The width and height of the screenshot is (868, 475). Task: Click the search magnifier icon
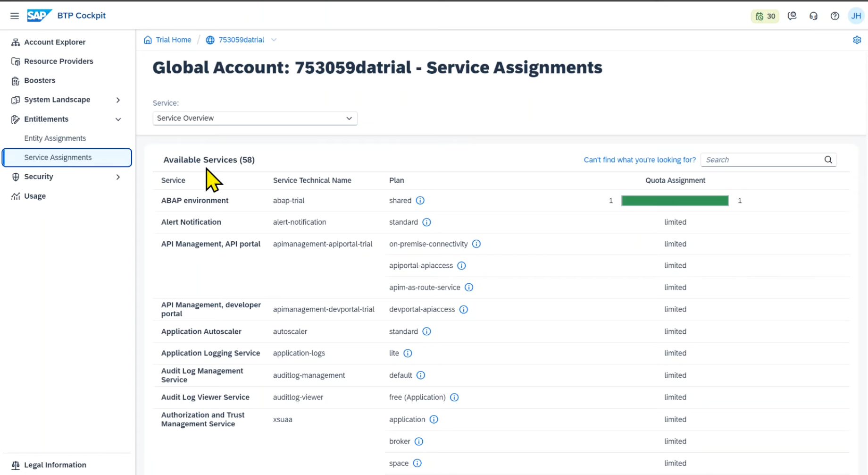[828, 160]
